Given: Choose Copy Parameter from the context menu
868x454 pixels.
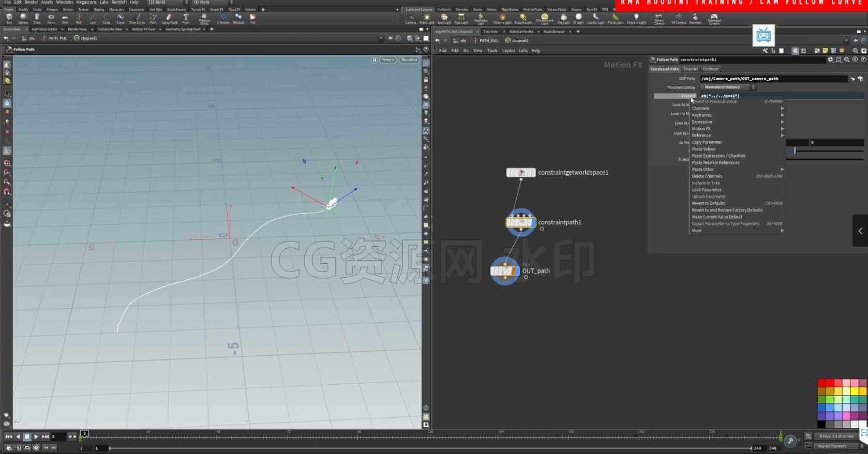Looking at the screenshot, I should (x=738, y=142).
